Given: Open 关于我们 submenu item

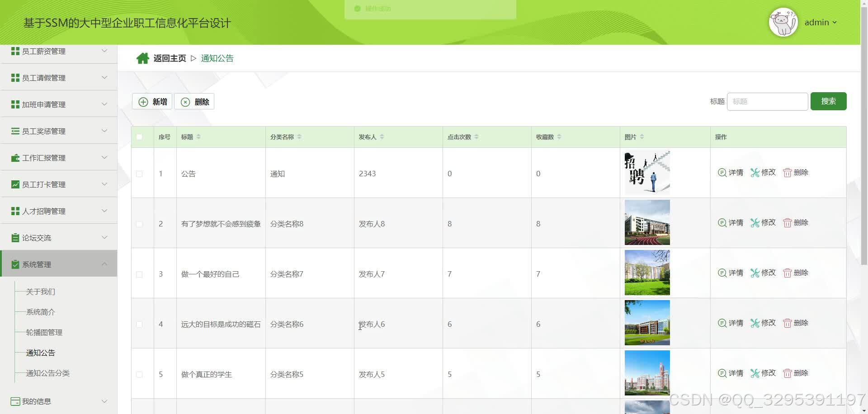Looking at the screenshot, I should coord(41,292).
